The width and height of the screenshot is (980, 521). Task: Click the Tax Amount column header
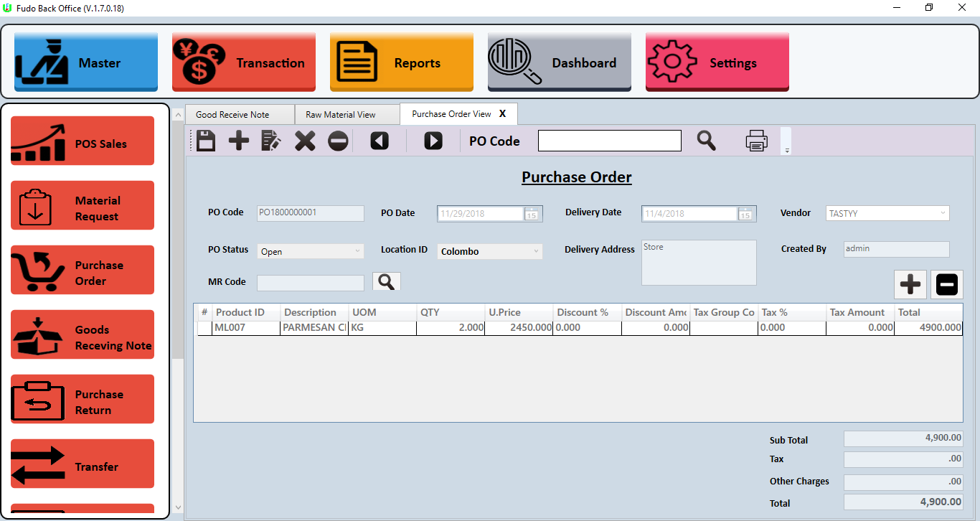pos(860,312)
